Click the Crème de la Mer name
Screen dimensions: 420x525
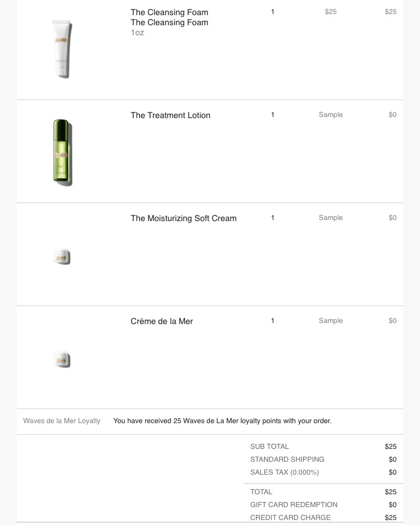coord(162,321)
